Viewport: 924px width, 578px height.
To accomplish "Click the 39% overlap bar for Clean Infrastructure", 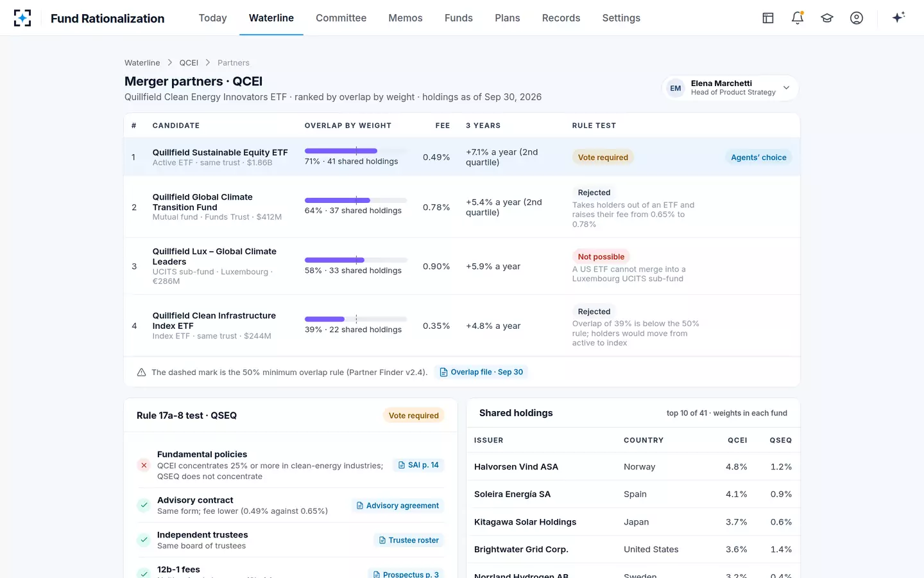I will point(356,319).
